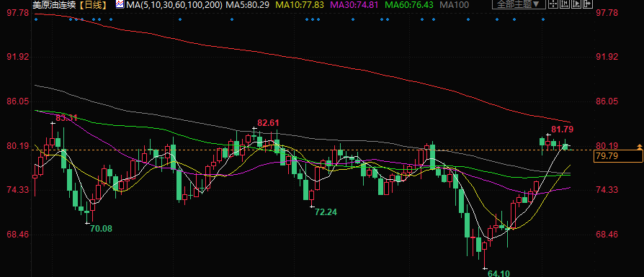Click the 【日线】 period label
This screenshot has height=277, width=644.
coord(92,5)
